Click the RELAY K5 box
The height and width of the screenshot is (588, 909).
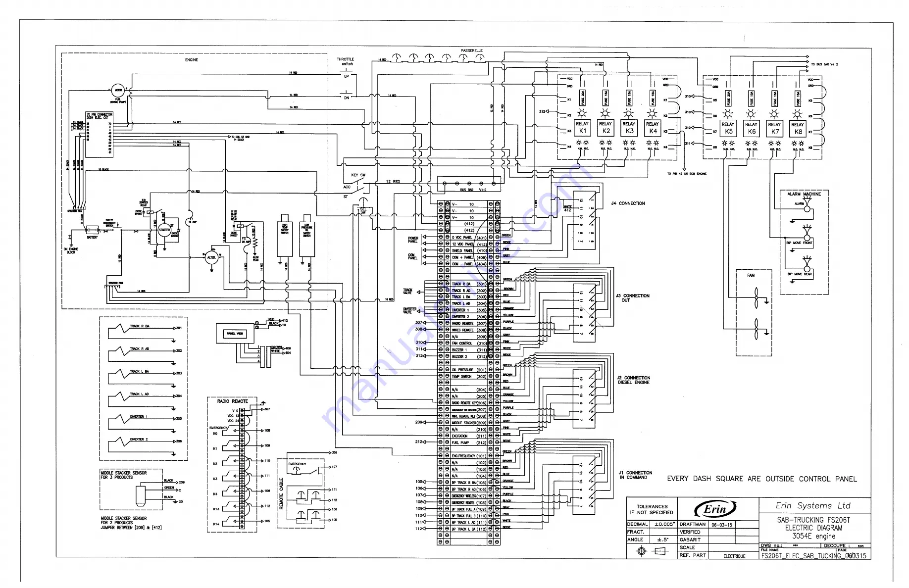728,129
